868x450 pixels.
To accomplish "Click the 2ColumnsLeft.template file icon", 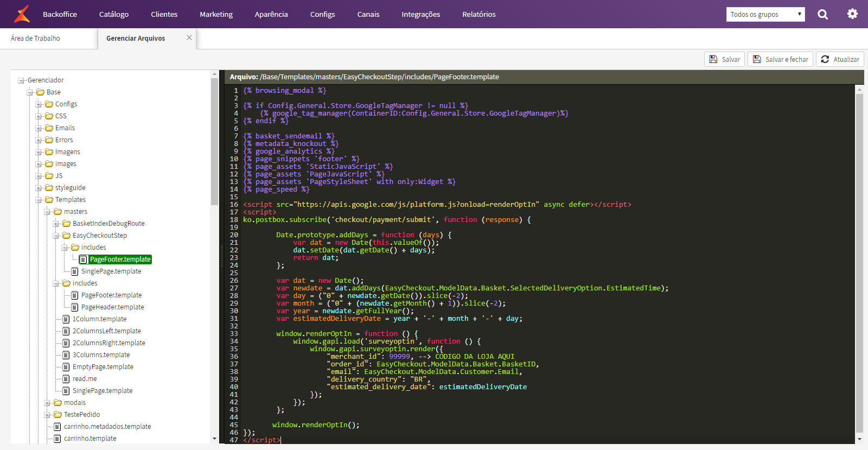I will (x=66, y=331).
